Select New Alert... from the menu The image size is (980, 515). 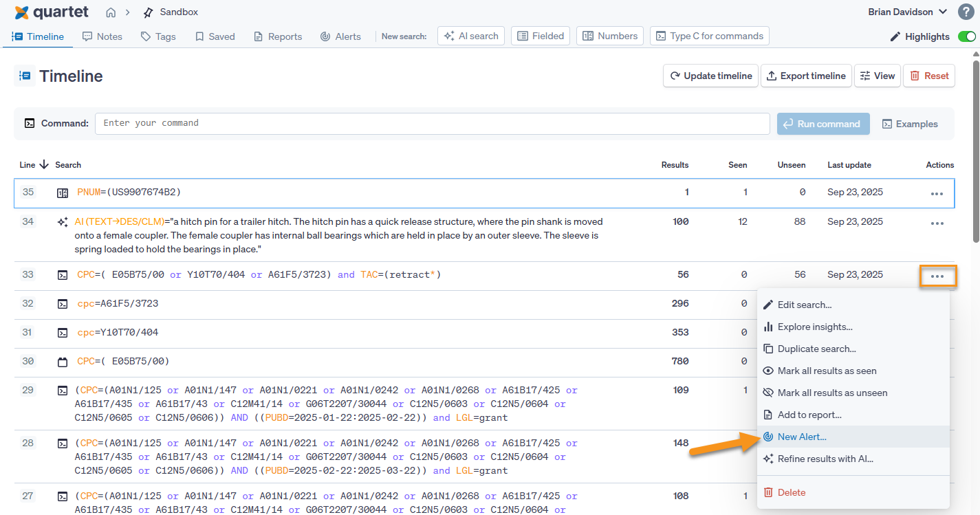pos(802,437)
